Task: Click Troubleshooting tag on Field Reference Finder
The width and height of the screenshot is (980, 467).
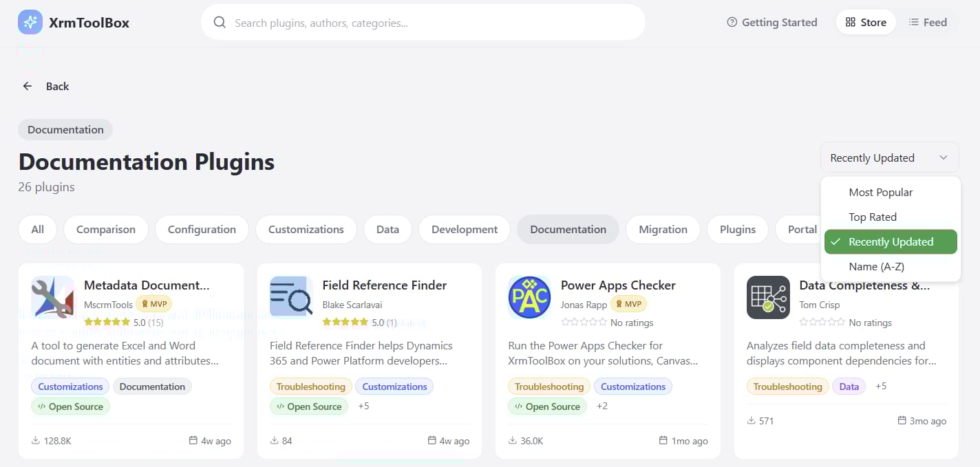Action: pyautogui.click(x=310, y=387)
